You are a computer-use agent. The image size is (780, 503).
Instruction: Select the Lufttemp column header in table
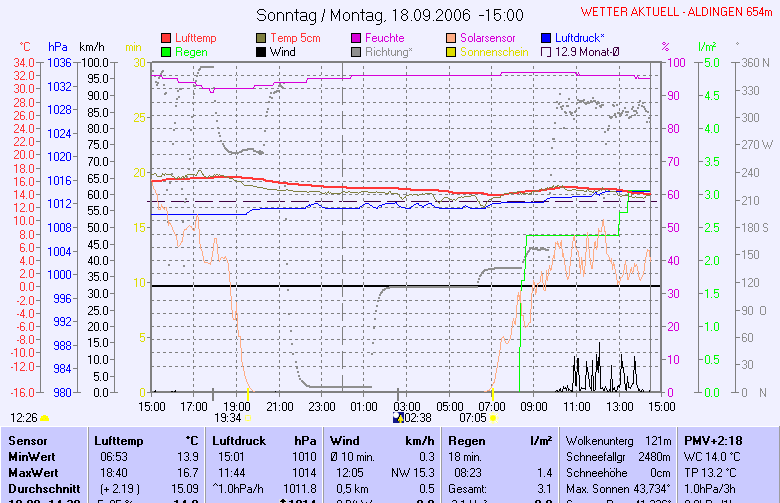[119, 440]
